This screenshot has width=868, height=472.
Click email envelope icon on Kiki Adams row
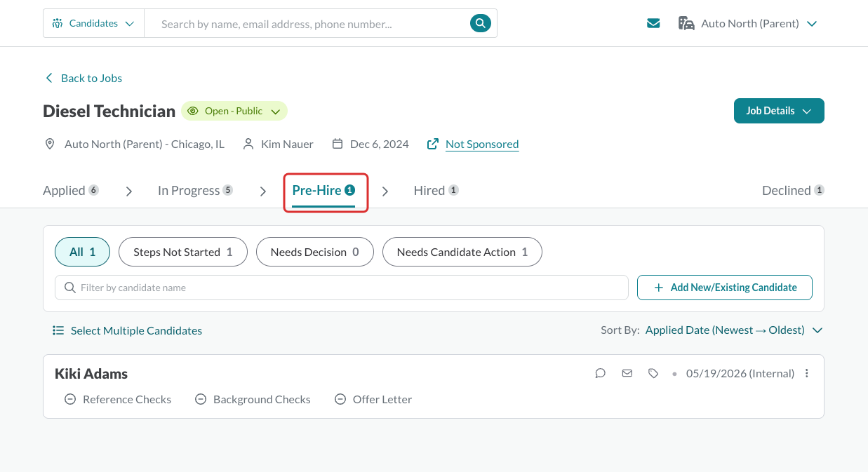point(627,373)
